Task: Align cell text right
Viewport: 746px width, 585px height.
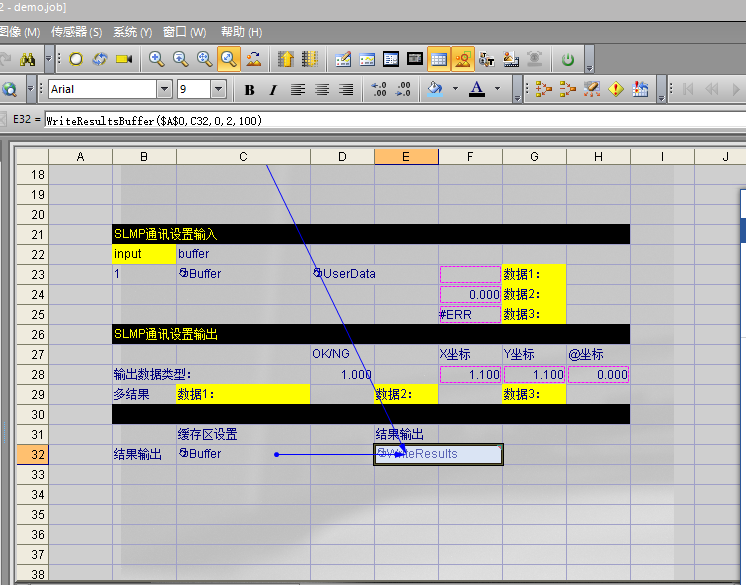Action: click(346, 89)
